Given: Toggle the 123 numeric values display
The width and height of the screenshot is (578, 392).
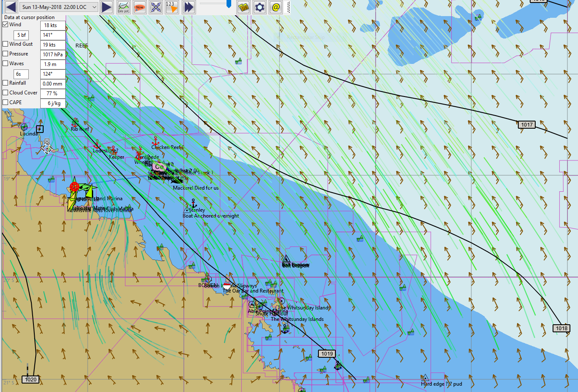Looking at the screenshot, I should (x=172, y=7).
